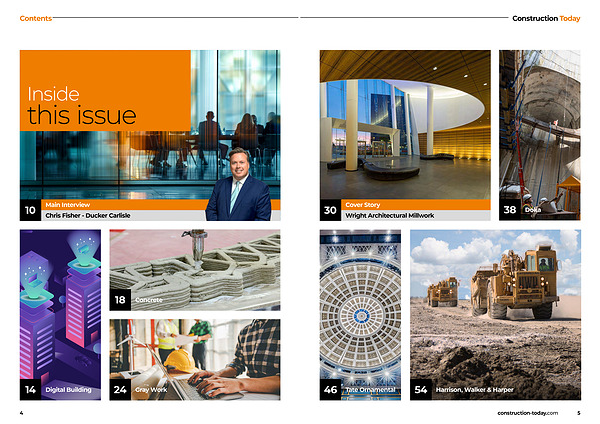Open the Digital Building isometric illustration
Screen dimensions: 600x424
pyautogui.click(x=60, y=300)
